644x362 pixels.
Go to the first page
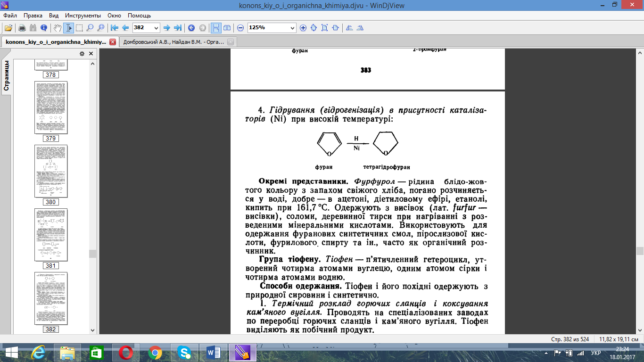pyautogui.click(x=115, y=28)
